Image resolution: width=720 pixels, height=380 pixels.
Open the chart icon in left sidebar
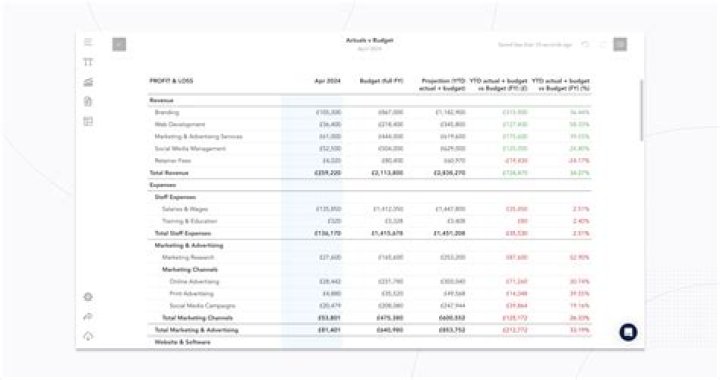(88, 82)
